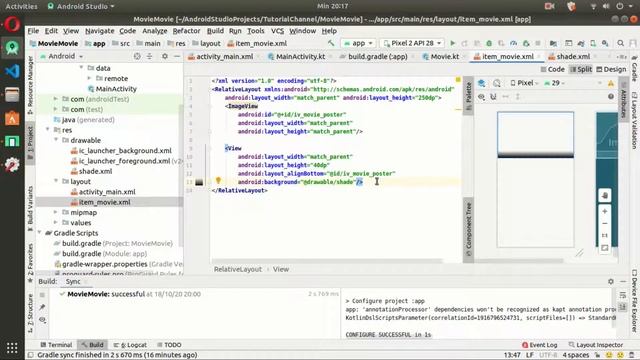The height and width of the screenshot is (360, 640).
Task: Open the Logcat tool window
Action: click(130, 345)
